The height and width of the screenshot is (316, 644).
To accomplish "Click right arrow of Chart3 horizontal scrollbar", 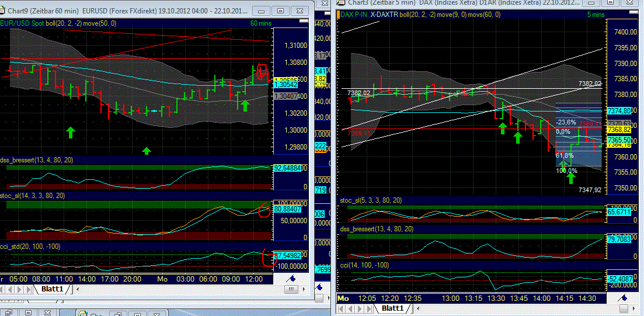I will (633, 308).
